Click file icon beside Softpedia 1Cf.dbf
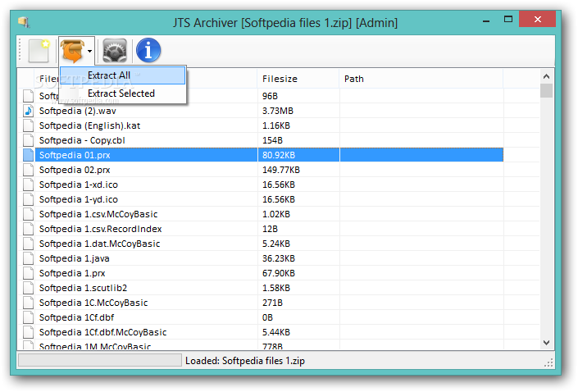578x392 pixels. (29, 317)
